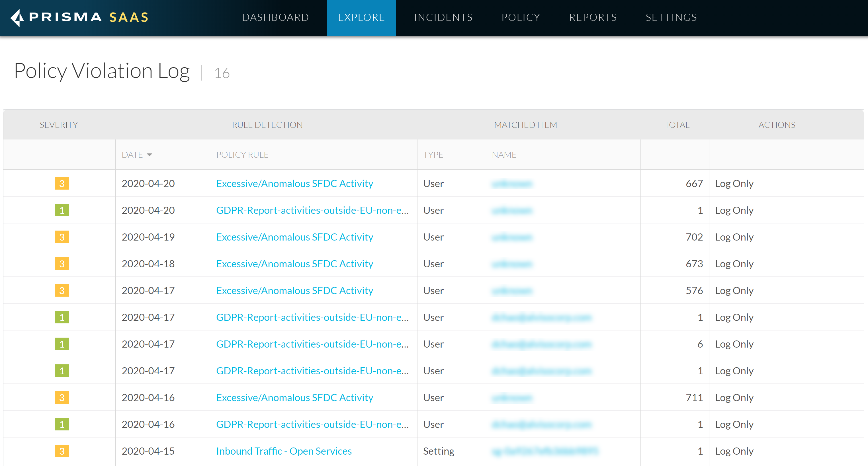Open the Settings navigation item

(671, 17)
